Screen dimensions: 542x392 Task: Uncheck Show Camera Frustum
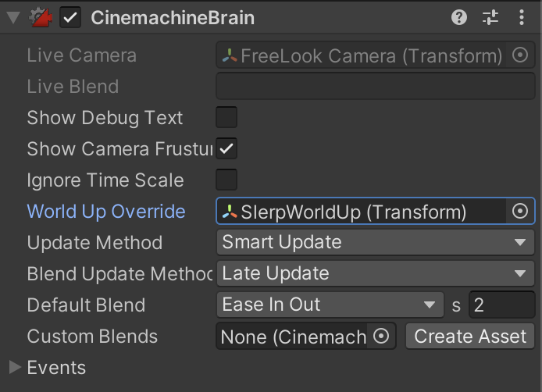click(x=226, y=149)
